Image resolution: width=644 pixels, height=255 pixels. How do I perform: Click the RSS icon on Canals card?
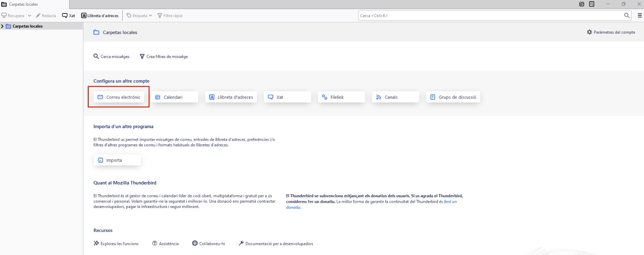pos(378,97)
